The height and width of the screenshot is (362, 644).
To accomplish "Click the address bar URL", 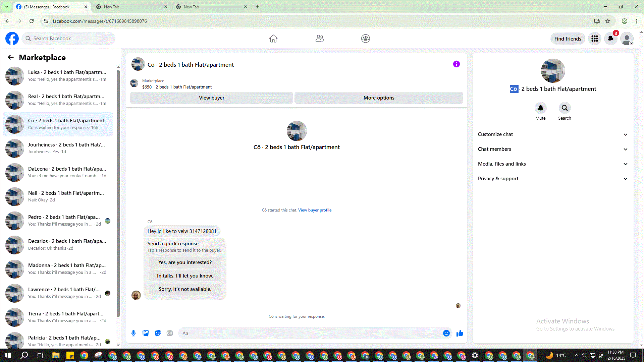I will pos(100,21).
